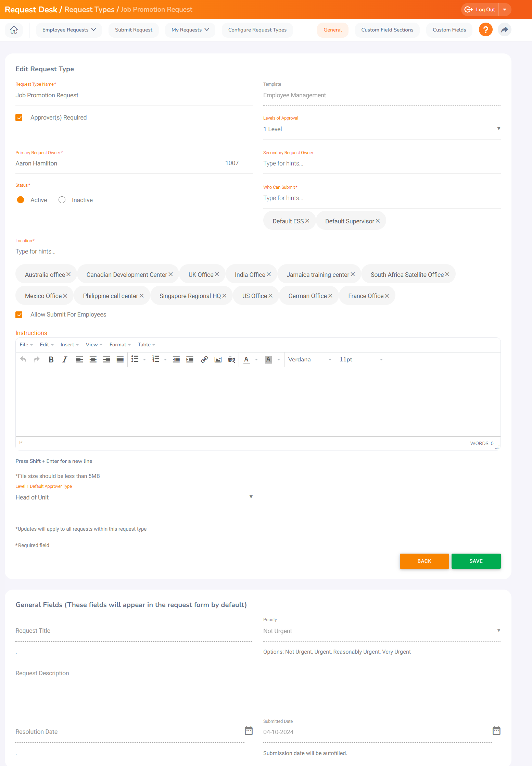Click the share arrow icon

[x=504, y=30]
